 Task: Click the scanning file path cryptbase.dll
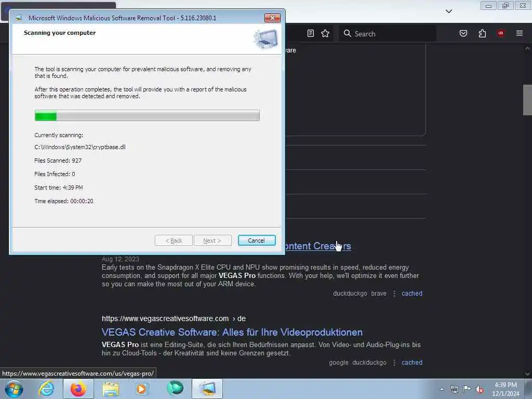coord(80,147)
